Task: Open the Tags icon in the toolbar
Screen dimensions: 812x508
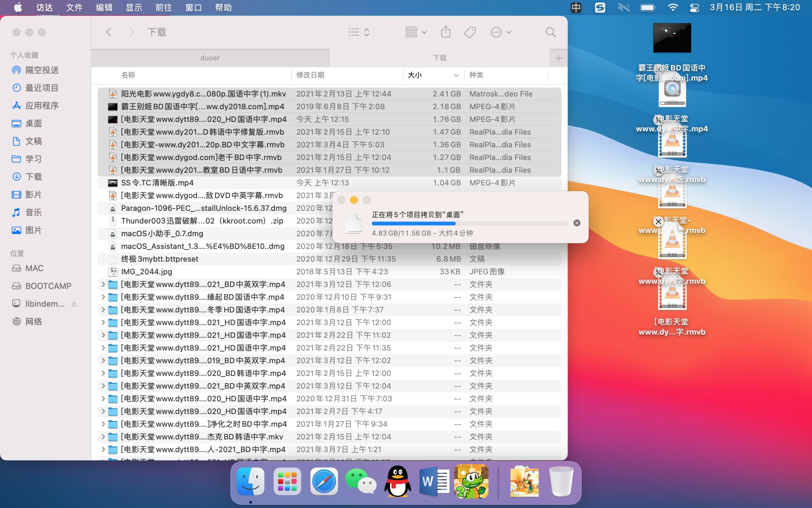Action: [469, 32]
